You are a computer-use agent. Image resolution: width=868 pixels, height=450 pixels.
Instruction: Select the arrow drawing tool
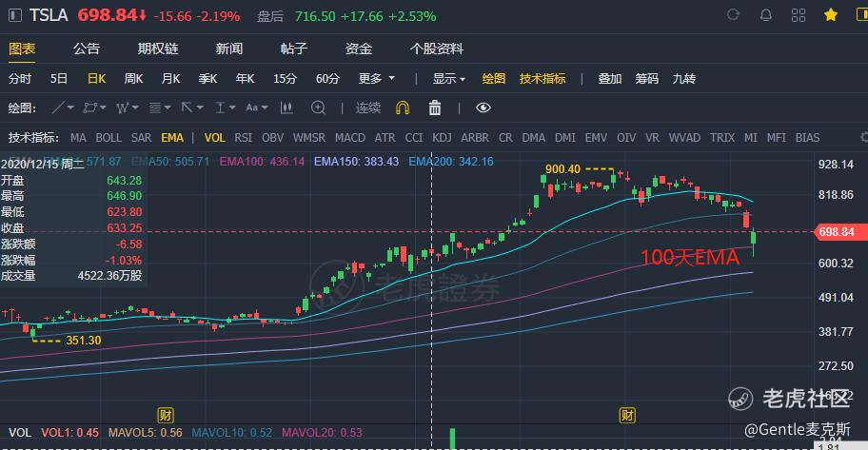point(187,108)
